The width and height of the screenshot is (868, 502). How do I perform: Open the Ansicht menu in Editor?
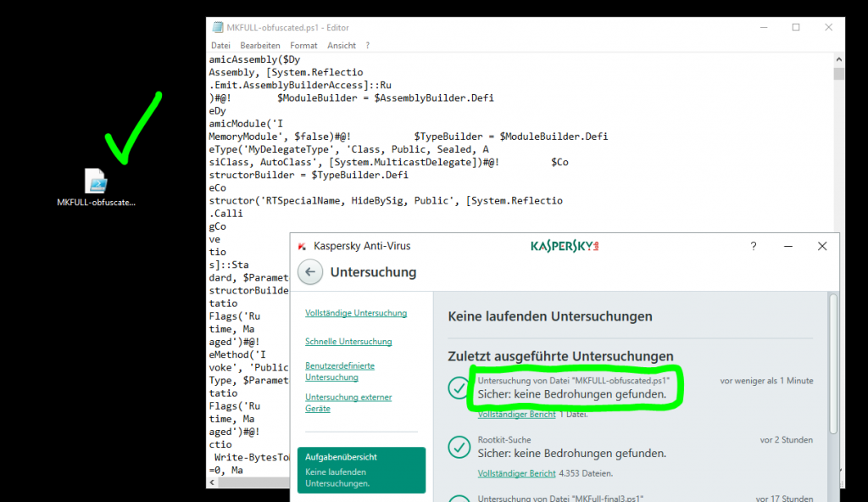(x=341, y=46)
